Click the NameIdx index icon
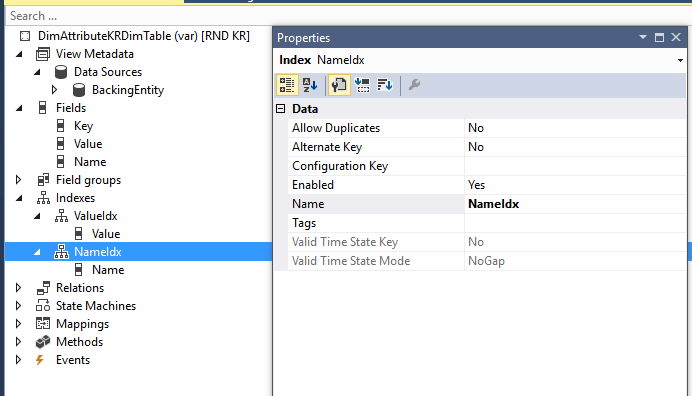 coord(61,252)
